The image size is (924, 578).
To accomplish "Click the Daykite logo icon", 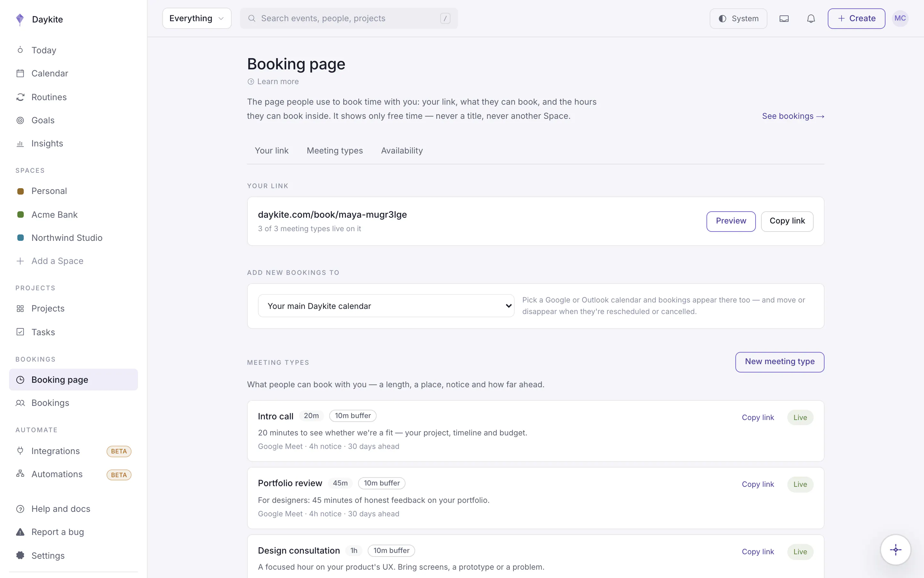I will point(20,19).
